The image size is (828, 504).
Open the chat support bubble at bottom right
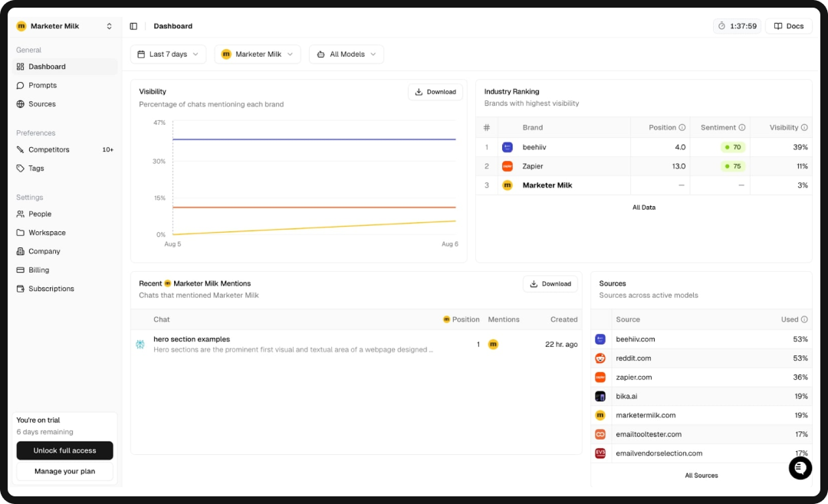click(800, 468)
